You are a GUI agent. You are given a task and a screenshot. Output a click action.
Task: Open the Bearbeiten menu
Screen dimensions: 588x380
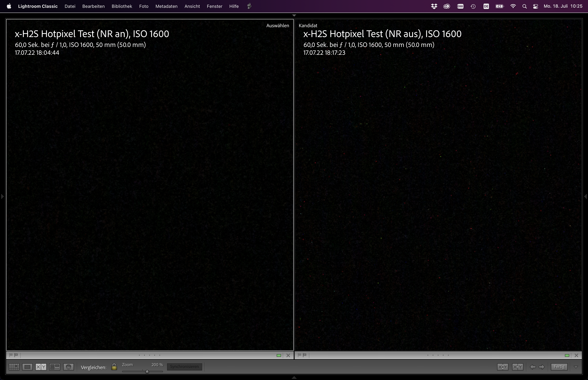(94, 6)
